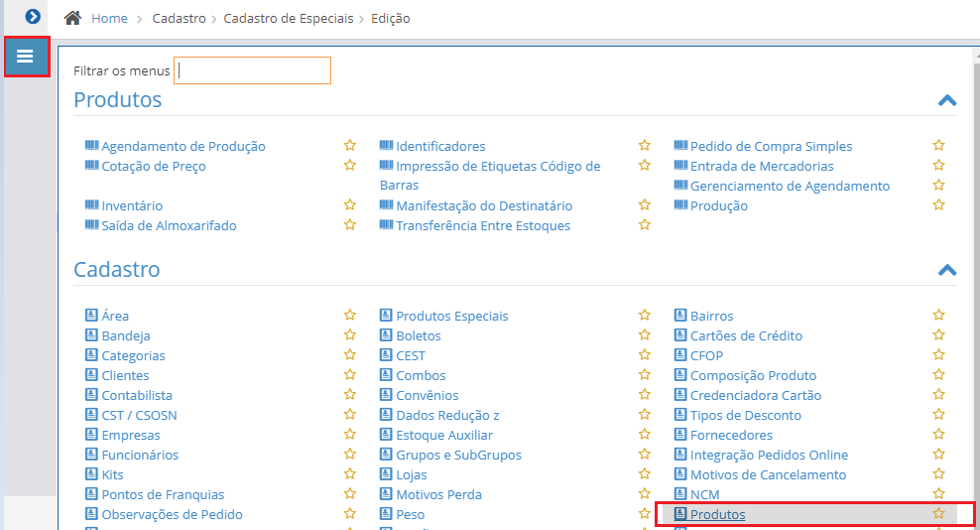Favorite Produtos Especiais via star
Image resolution: width=980 pixels, height=530 pixels.
645,315
